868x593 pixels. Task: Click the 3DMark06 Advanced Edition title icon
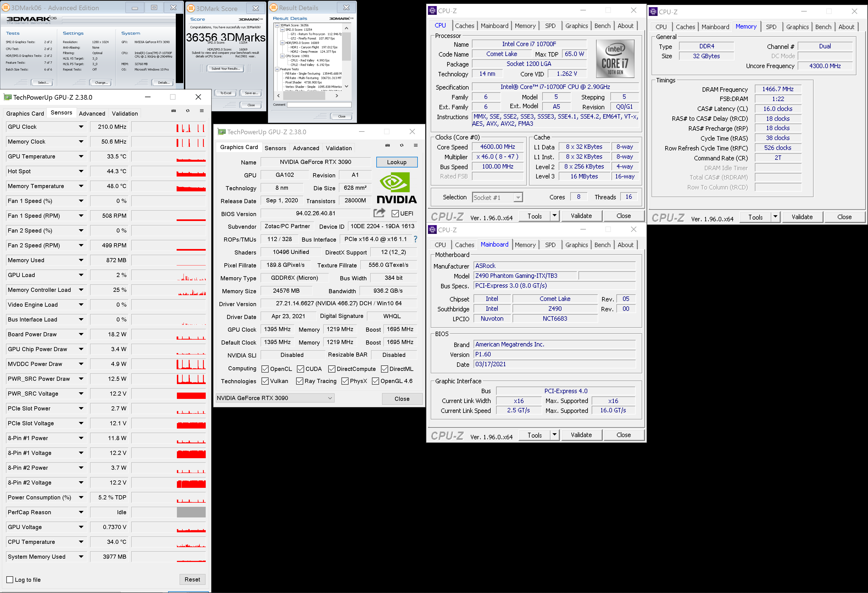[6, 7]
